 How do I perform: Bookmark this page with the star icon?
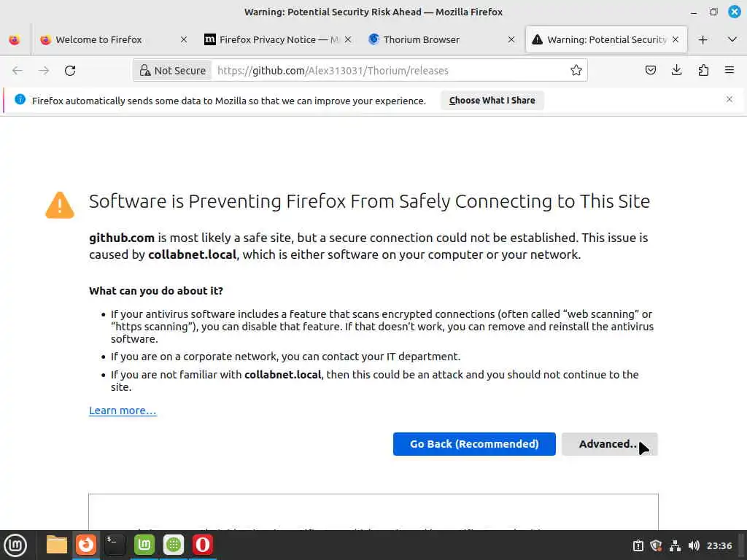[x=576, y=71]
